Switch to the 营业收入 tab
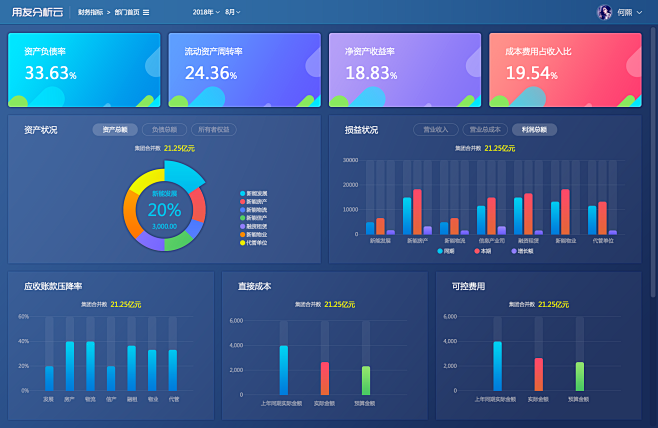Viewport: 658px width, 428px height. point(436,130)
